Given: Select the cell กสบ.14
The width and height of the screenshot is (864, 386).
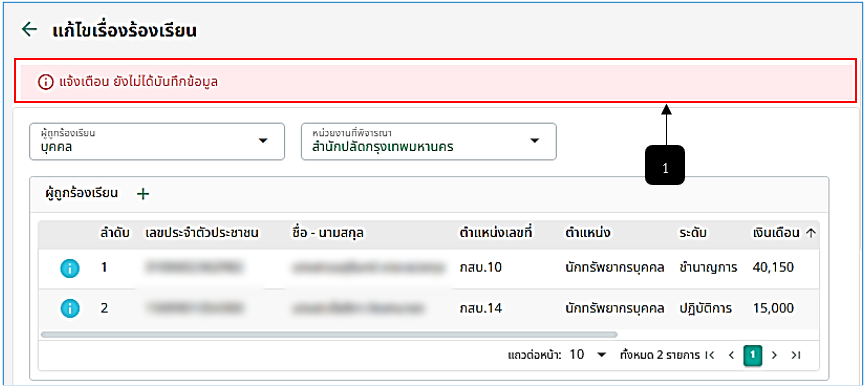Looking at the screenshot, I should pos(480,309).
